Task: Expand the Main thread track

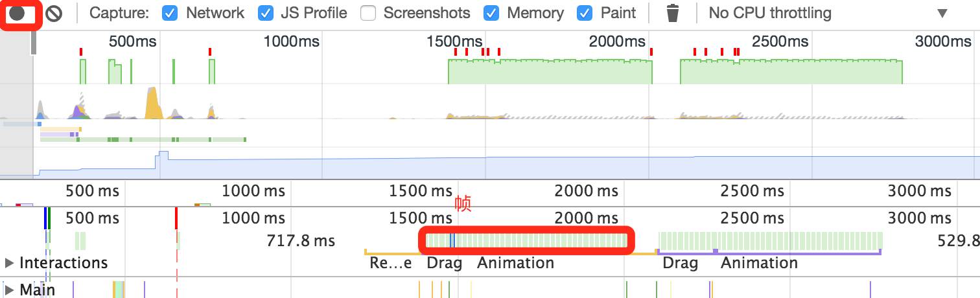Action: 9,290
